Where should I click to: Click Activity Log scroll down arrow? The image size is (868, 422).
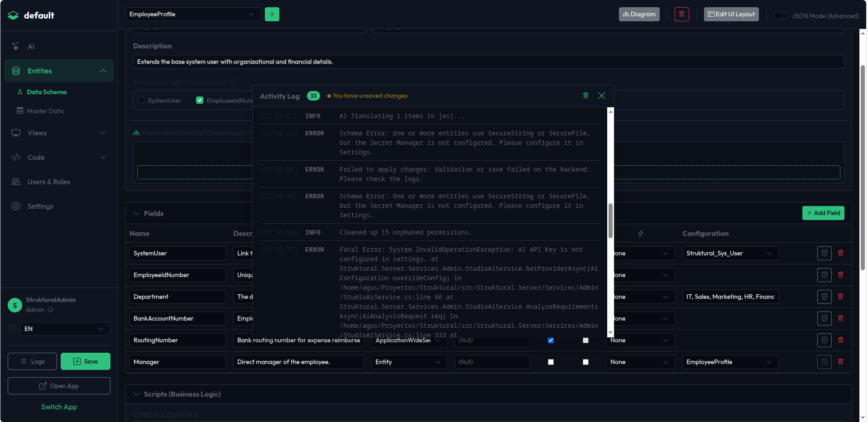(x=610, y=333)
